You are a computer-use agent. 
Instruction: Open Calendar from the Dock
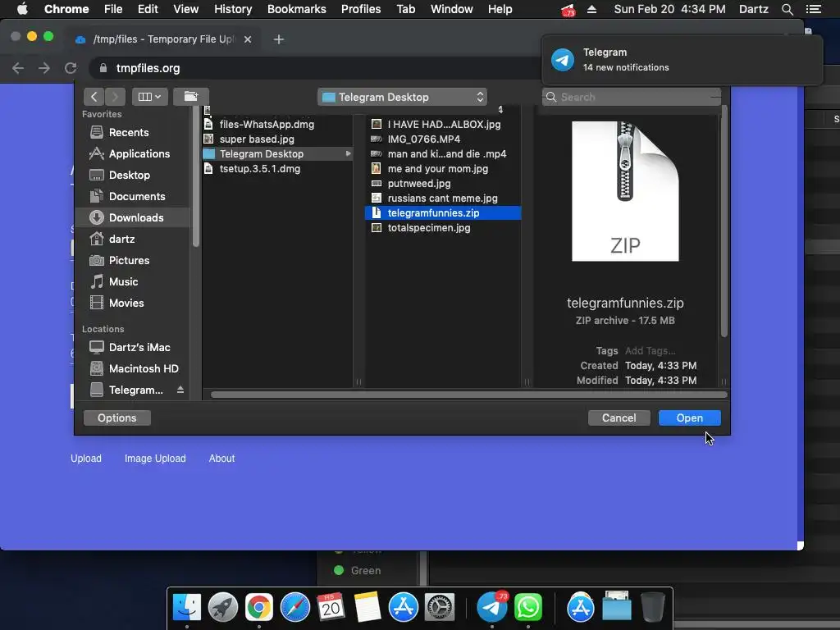tap(331, 607)
